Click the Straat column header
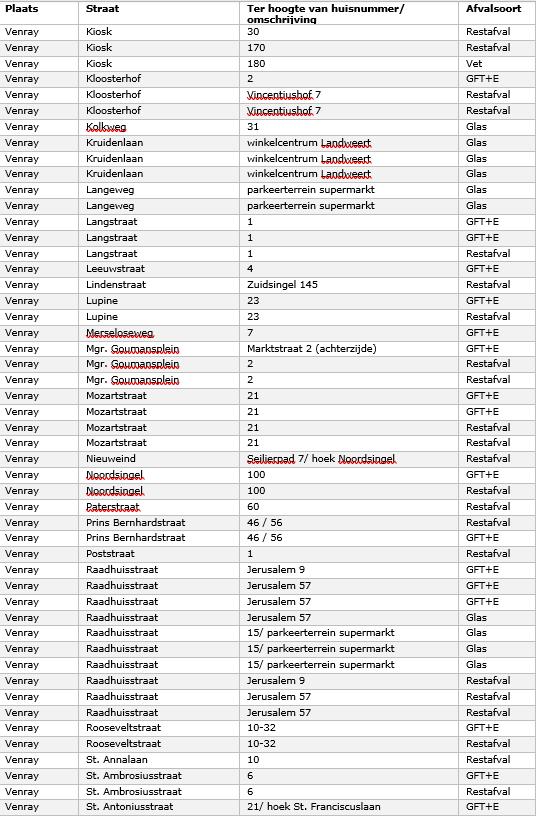Viewport: 536px width, 816px height. pos(103,9)
